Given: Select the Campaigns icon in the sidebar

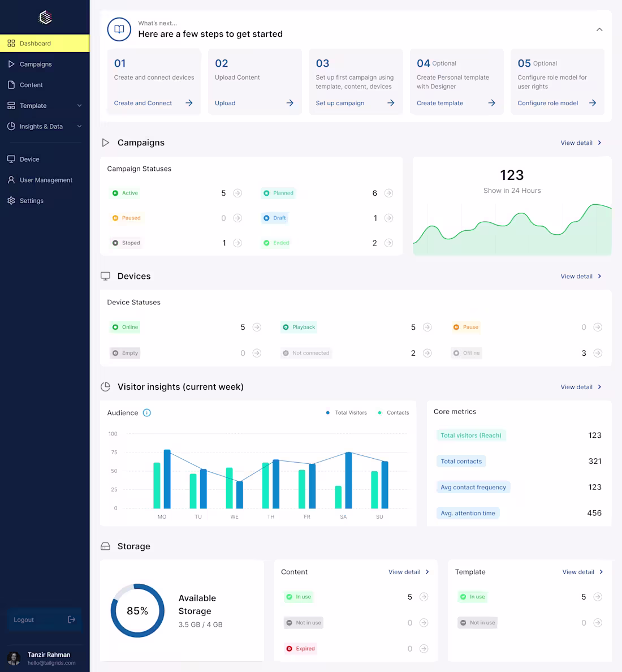Looking at the screenshot, I should tap(11, 64).
